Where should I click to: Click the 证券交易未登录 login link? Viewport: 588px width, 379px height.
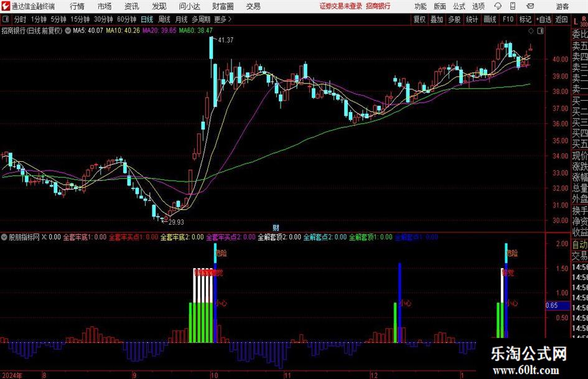pos(341,6)
